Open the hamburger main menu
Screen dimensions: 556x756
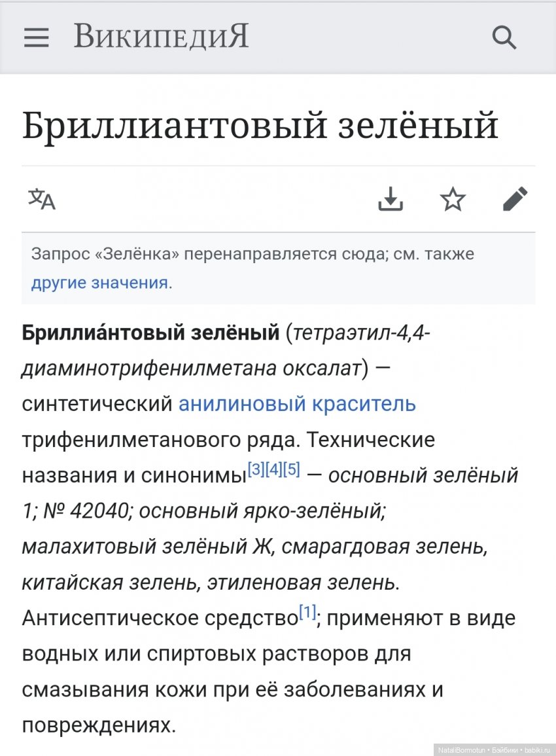point(37,38)
